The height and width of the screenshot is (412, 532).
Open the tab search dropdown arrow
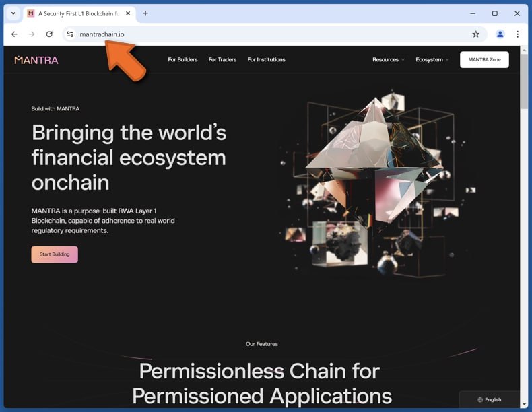(x=13, y=13)
